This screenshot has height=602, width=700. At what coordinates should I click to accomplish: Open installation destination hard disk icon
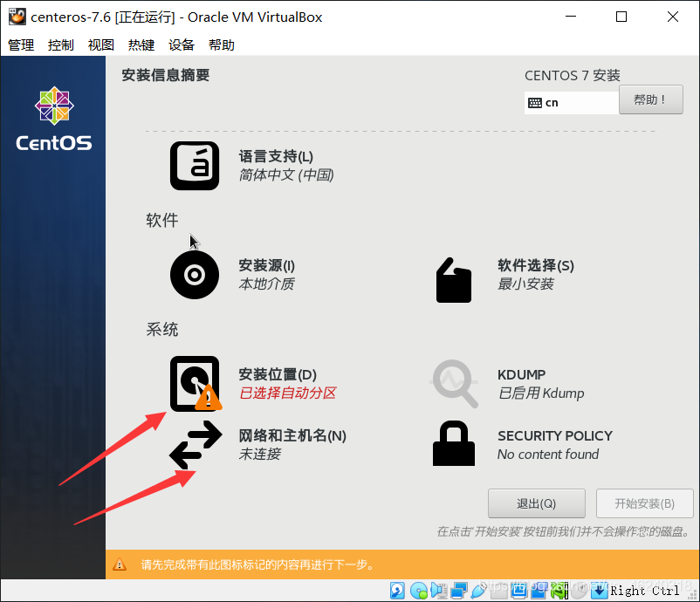click(196, 384)
